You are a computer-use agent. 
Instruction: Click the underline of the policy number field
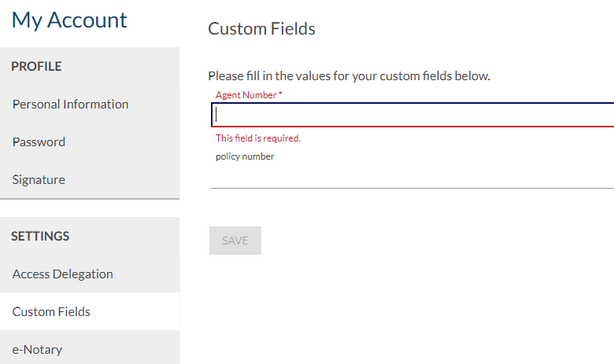(412, 188)
